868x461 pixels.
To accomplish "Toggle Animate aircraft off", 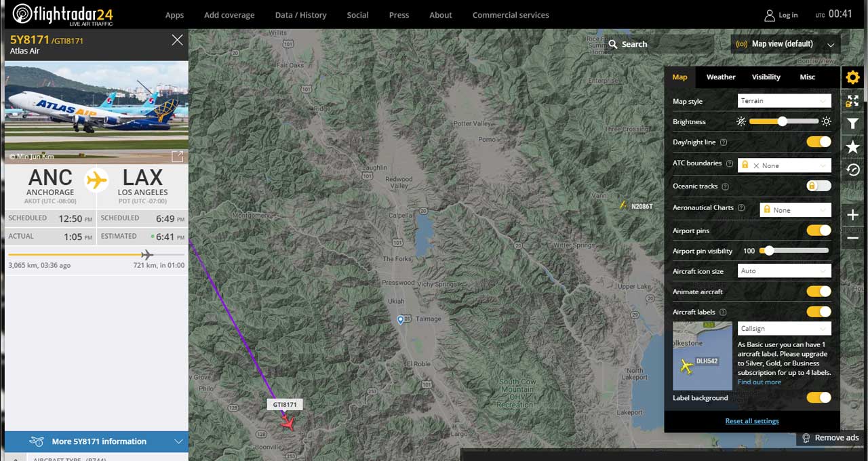I will 818,292.
